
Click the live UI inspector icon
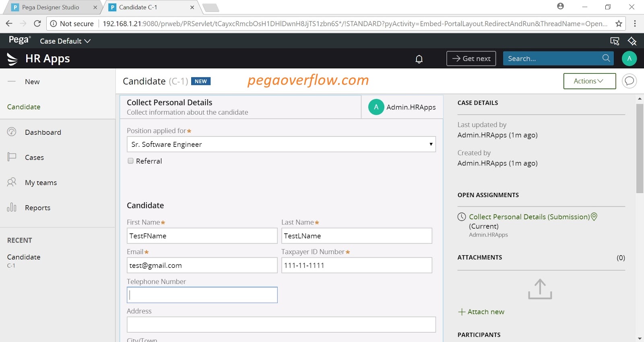pos(615,41)
